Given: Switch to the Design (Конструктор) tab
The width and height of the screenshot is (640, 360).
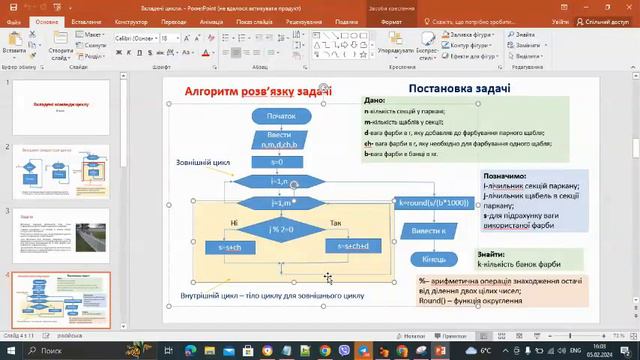Looking at the screenshot, I should pyautogui.click(x=131, y=22).
